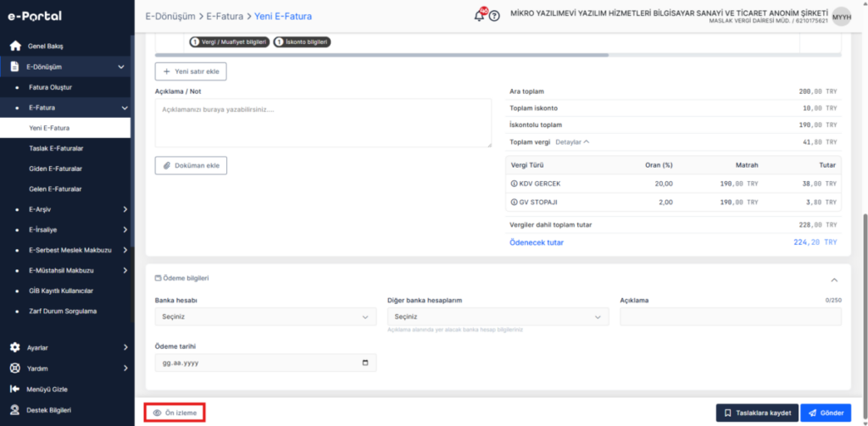Screen dimensions: 868x426
Task: Click the Vergiler dahil toplam tutar label
Action: [551, 225]
